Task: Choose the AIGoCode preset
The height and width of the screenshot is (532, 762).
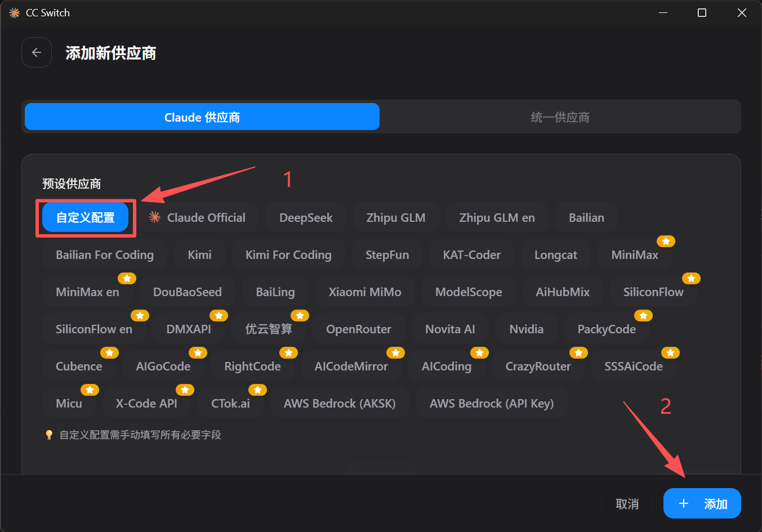Action: click(163, 366)
